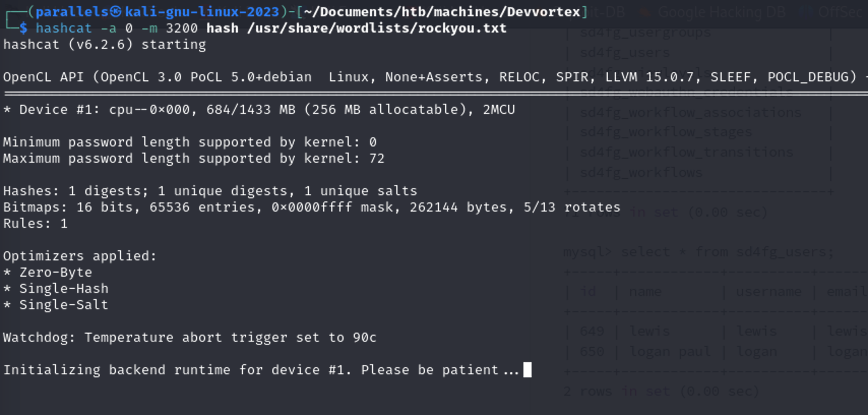Click the terminal block cursor after 'patient'
868x415 pixels.
pos(528,370)
